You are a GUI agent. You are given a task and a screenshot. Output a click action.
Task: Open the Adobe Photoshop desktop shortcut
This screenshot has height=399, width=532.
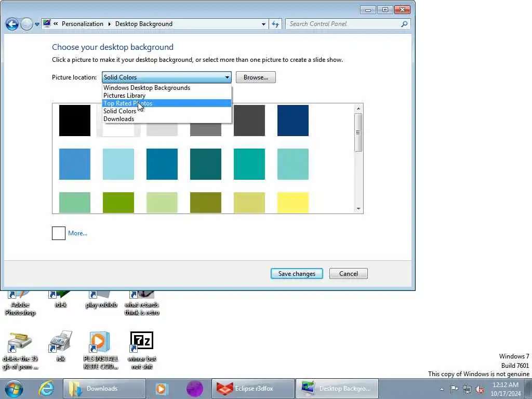[x=20, y=303]
